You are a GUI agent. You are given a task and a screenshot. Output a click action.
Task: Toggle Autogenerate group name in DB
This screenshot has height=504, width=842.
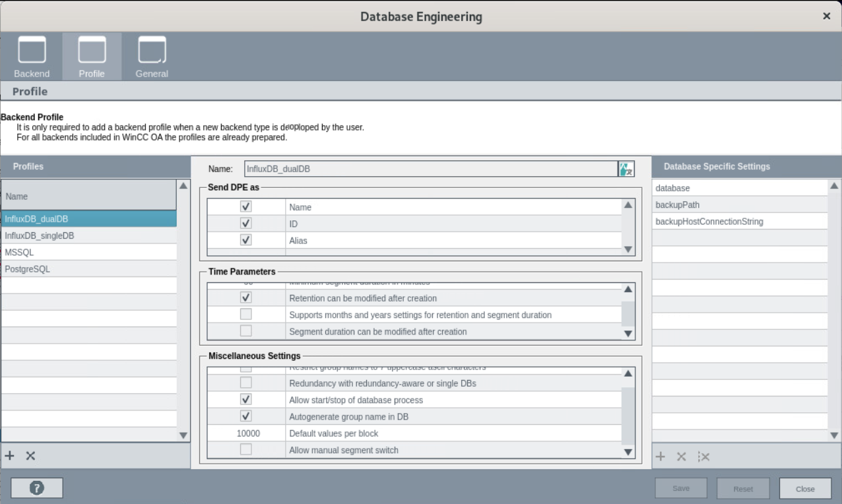[x=246, y=416]
